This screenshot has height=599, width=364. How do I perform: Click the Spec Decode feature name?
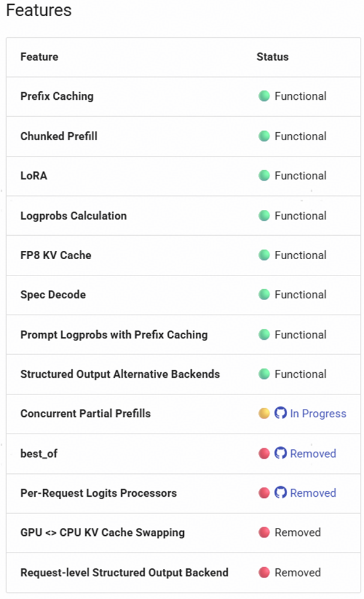click(53, 295)
